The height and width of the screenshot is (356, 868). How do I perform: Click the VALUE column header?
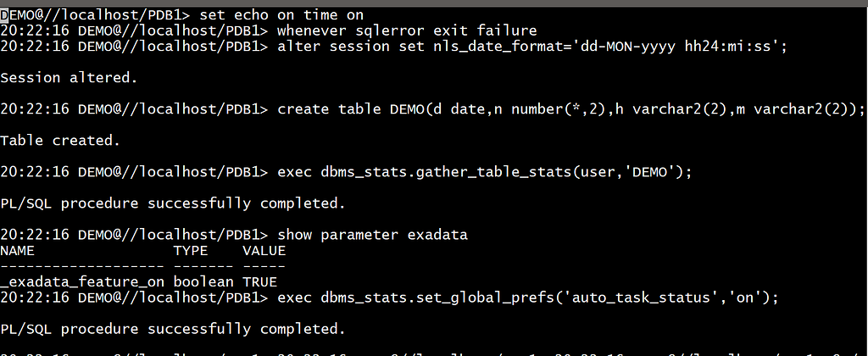[264, 251]
